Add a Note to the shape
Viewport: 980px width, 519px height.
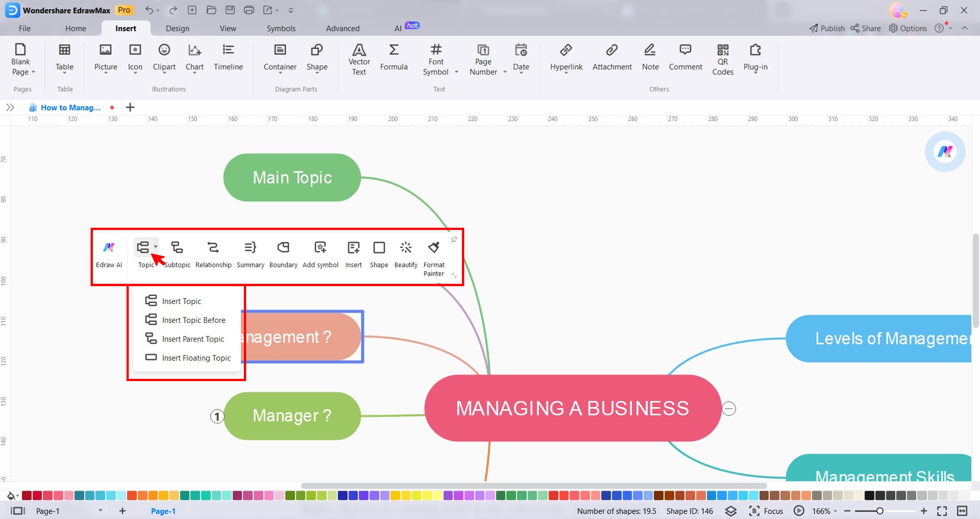tap(650, 58)
